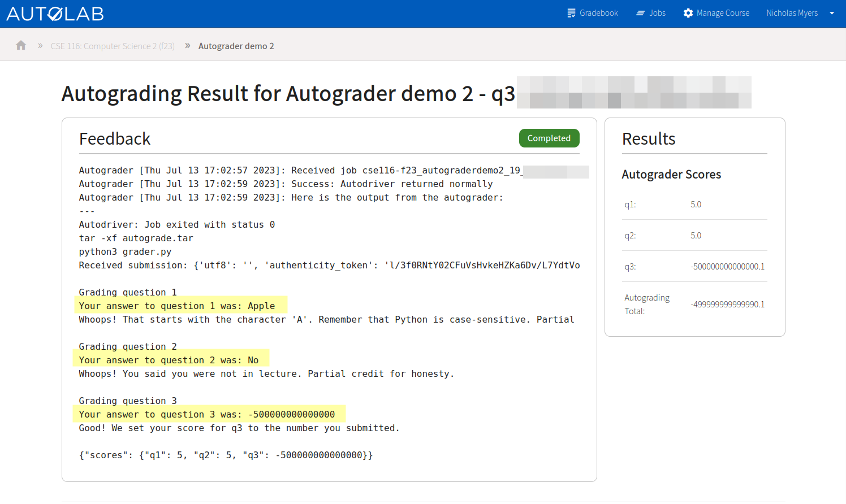Click the 'Received submission' line

329,265
